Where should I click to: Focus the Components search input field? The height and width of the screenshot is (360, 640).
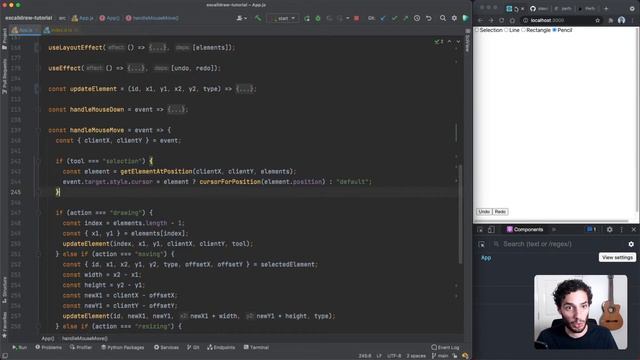(559, 244)
